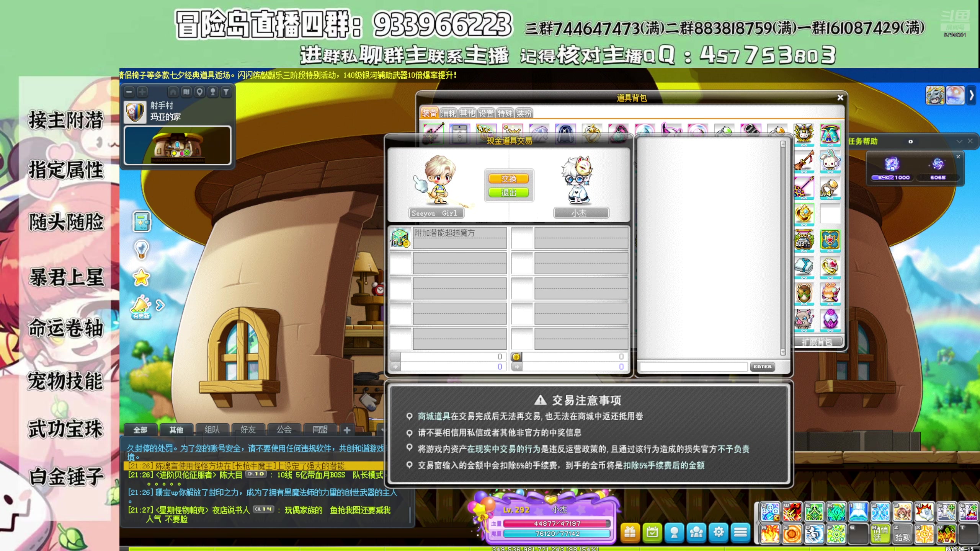Collapse the 任务帮助 quest helper chevron
Image resolution: width=980 pixels, height=551 pixels.
pos(959,141)
